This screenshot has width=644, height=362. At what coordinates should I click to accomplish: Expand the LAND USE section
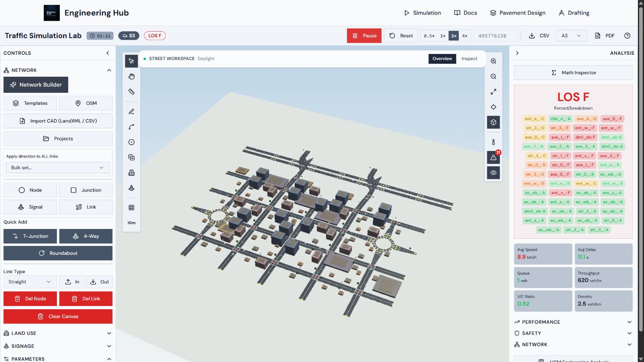click(x=57, y=333)
